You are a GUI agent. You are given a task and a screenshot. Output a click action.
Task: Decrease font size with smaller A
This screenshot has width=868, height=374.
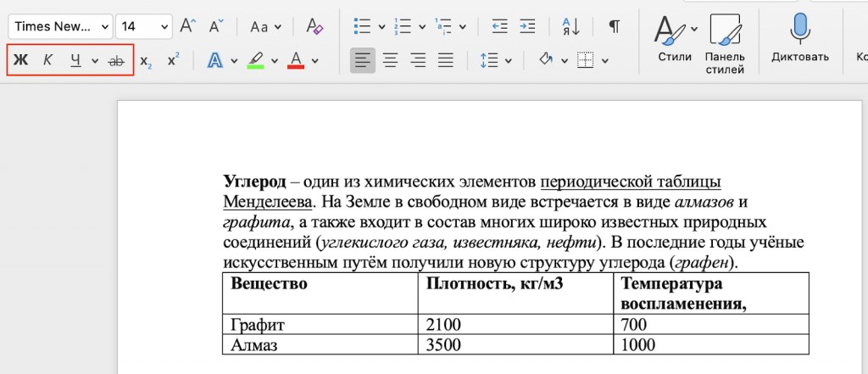click(216, 26)
